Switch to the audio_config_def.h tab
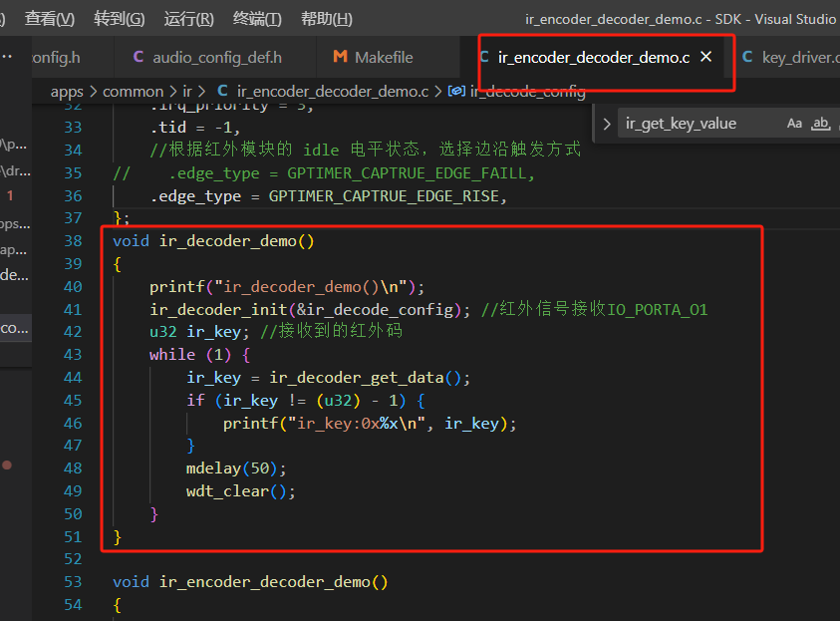This screenshot has width=840, height=621. coord(215,57)
